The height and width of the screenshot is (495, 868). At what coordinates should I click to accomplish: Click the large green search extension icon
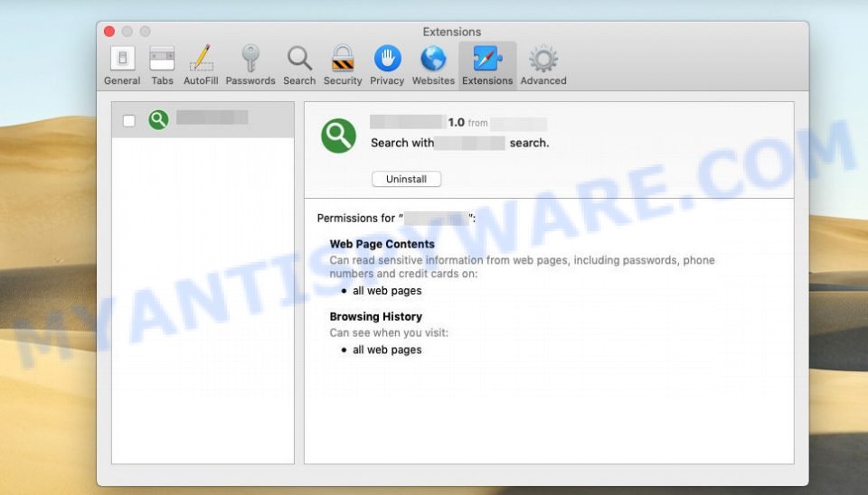(x=338, y=135)
